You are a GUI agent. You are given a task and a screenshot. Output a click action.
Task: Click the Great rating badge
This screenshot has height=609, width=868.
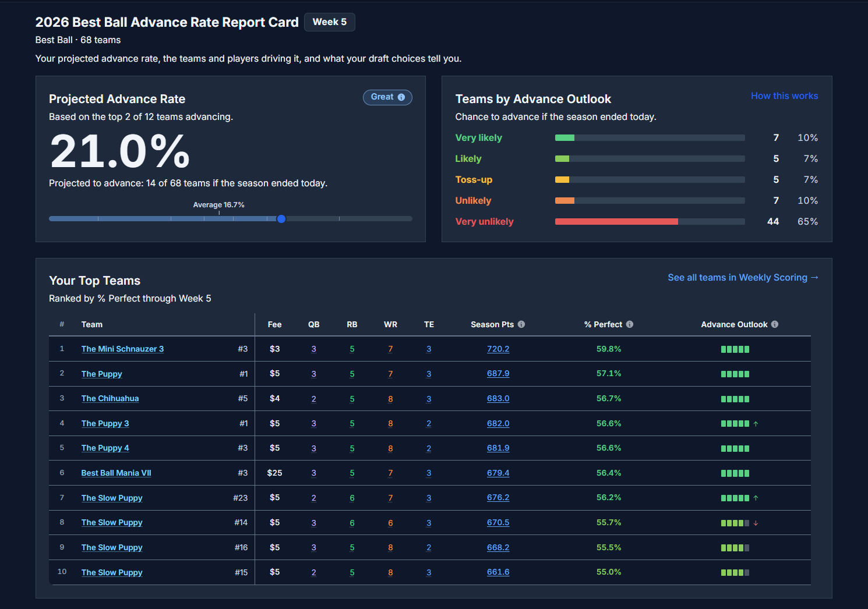(387, 97)
